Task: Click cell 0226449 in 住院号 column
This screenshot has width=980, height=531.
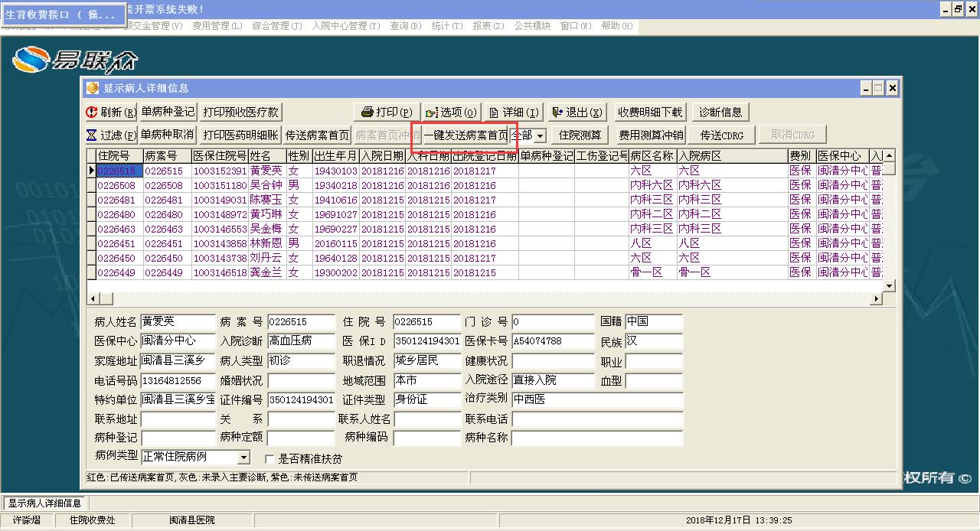Action: point(119,272)
